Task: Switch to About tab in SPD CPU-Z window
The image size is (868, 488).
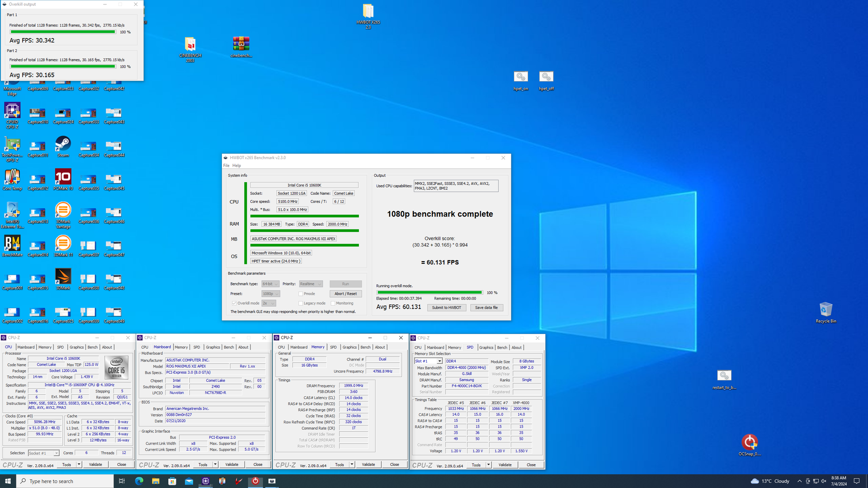Action: tap(516, 347)
